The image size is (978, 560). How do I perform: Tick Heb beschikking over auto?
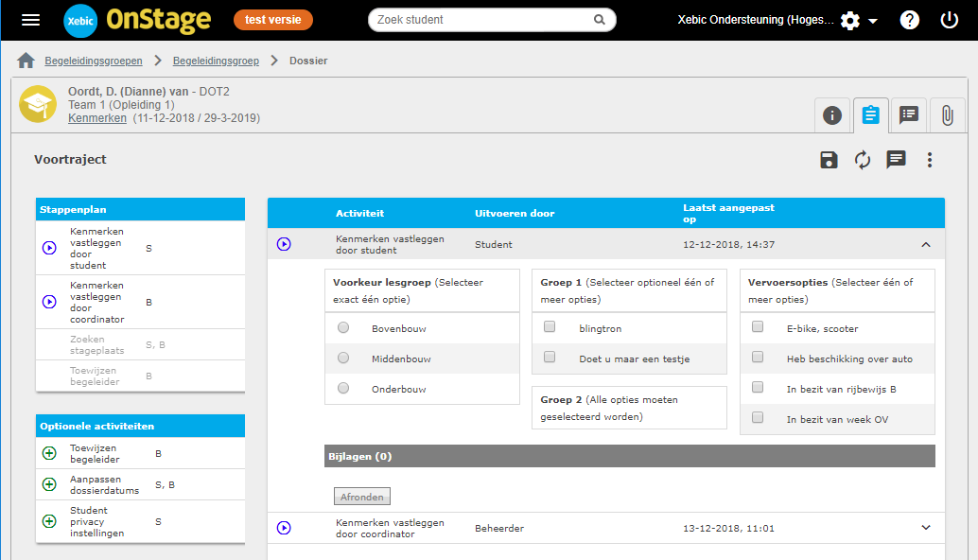coord(758,357)
